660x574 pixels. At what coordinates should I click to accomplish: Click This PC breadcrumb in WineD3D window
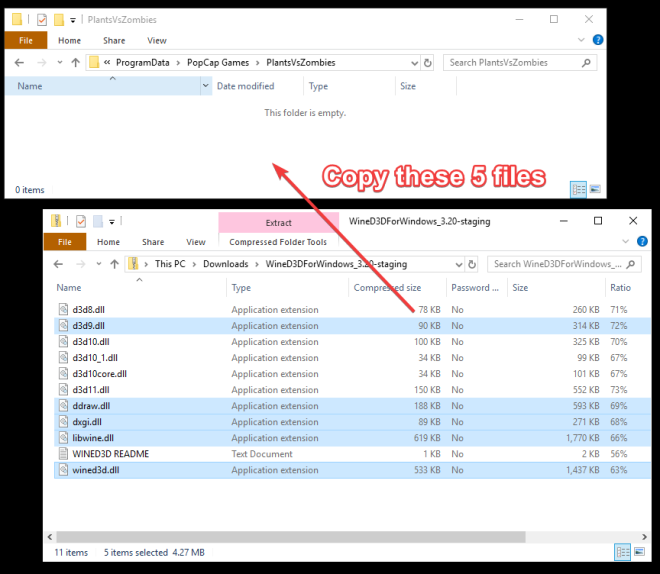[170, 264]
